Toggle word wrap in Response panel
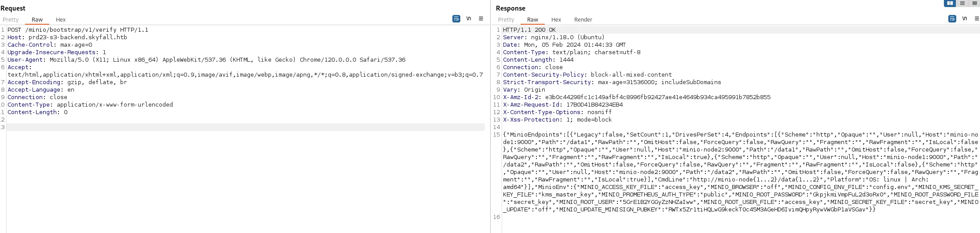This screenshot has height=233, width=980. pos(952,19)
